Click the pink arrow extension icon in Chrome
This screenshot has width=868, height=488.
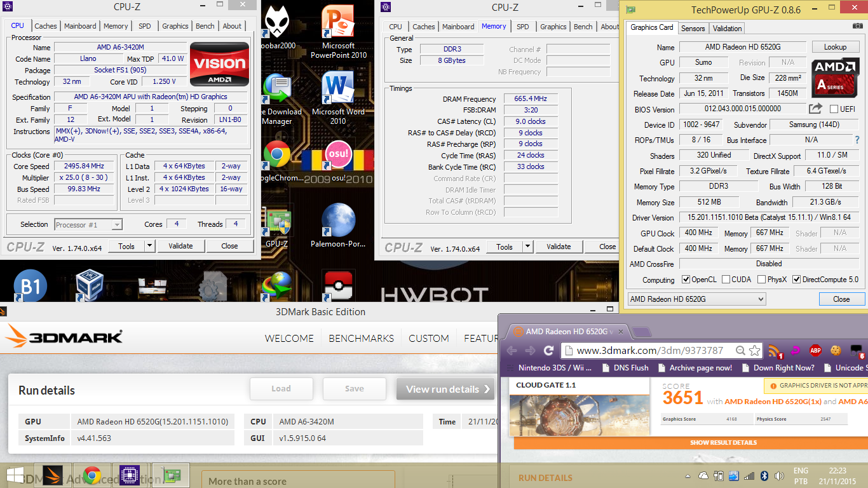tap(794, 350)
